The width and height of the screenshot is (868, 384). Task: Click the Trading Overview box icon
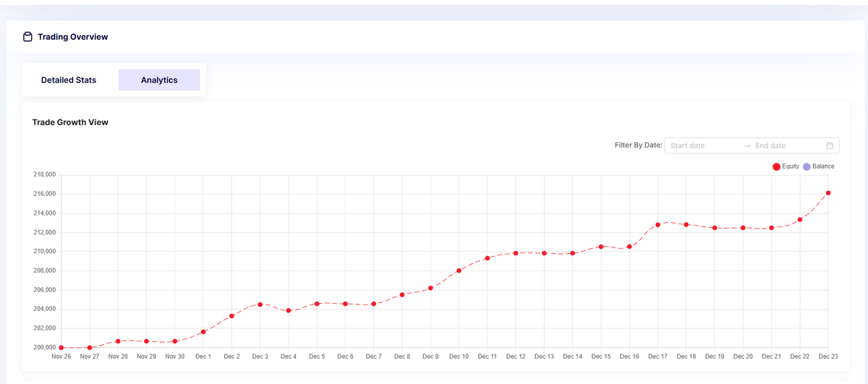(27, 37)
